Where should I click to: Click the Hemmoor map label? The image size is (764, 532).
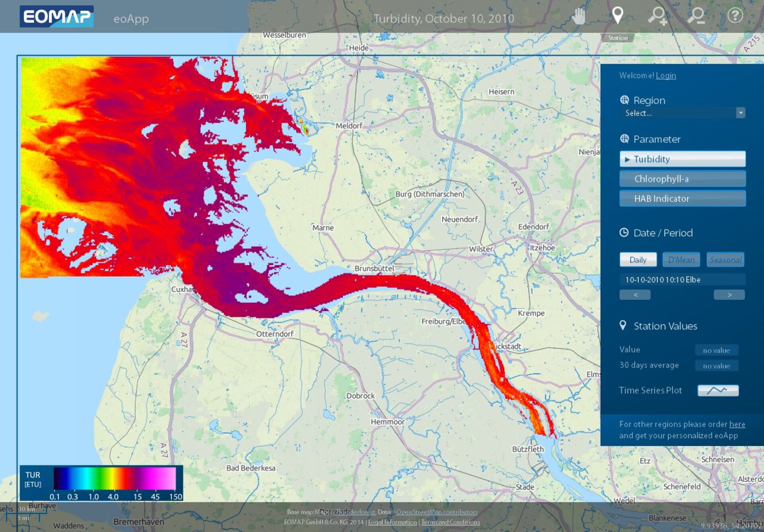[388, 421]
